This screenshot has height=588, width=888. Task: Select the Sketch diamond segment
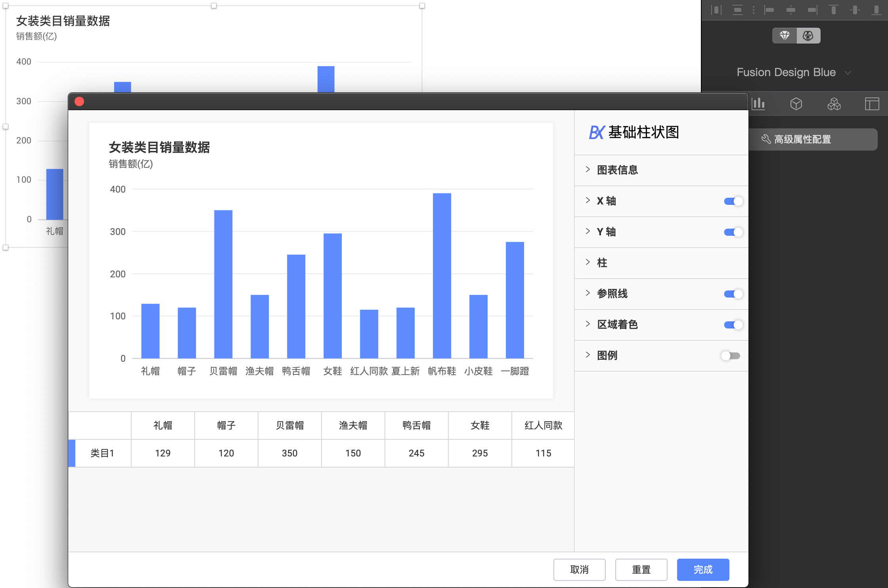click(x=785, y=36)
